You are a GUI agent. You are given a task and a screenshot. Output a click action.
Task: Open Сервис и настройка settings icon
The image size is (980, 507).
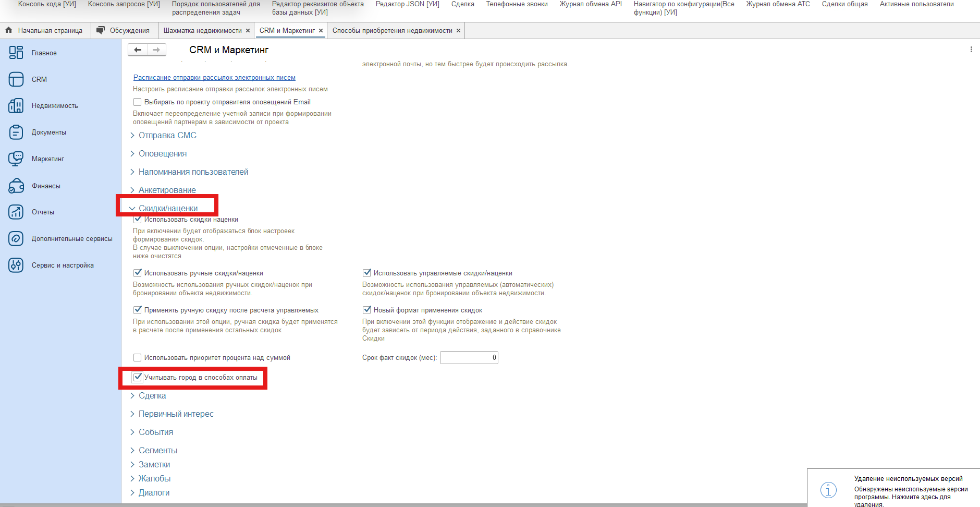(x=16, y=265)
